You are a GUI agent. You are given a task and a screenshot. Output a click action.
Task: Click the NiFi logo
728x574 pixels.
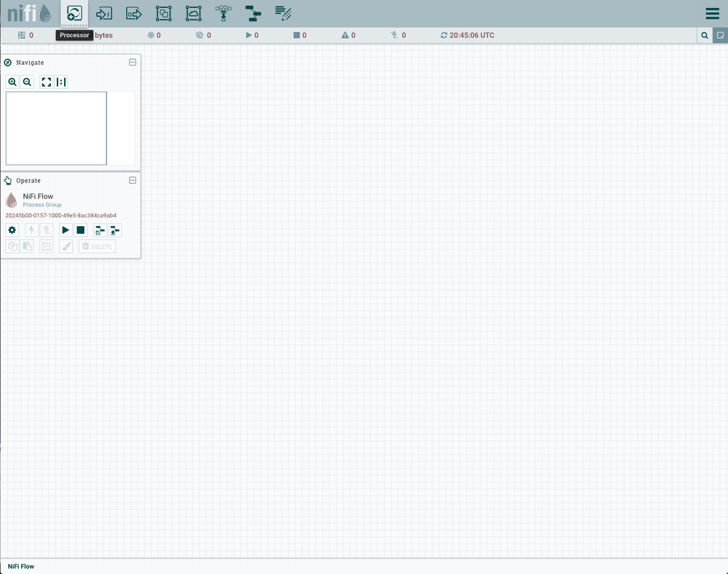click(x=29, y=13)
